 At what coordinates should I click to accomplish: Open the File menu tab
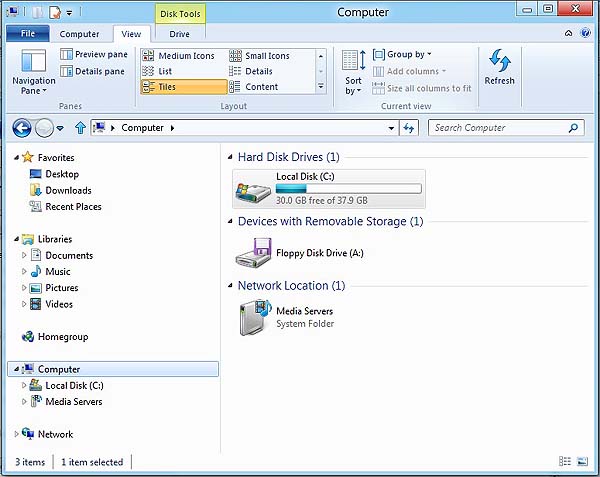coord(27,34)
